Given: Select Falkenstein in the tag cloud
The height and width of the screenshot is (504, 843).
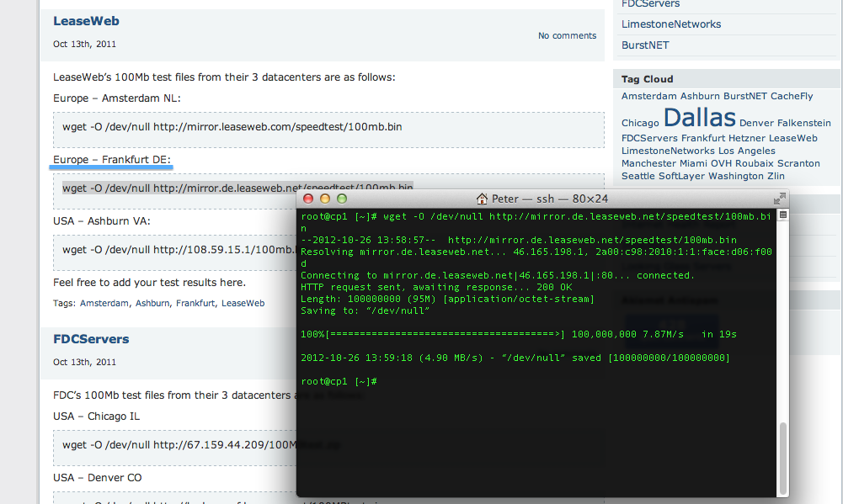Looking at the screenshot, I should pos(803,123).
